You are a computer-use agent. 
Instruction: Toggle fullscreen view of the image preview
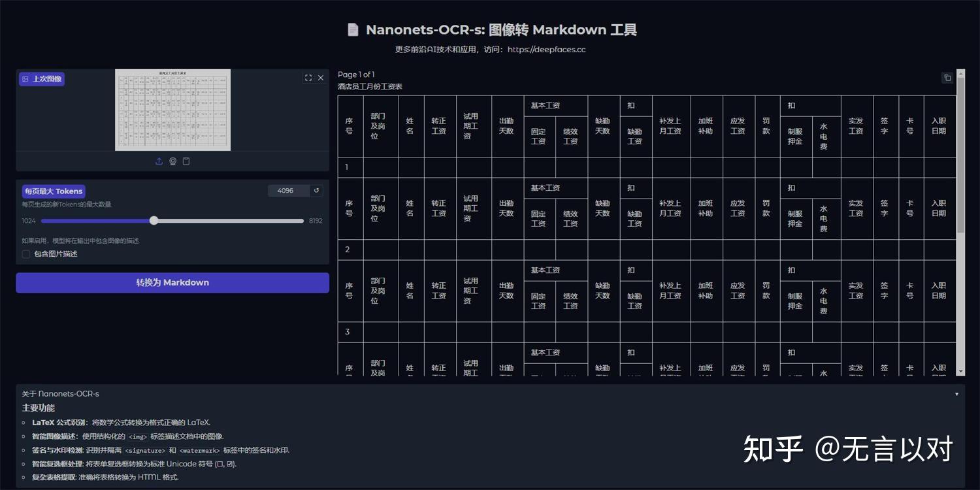(x=308, y=77)
